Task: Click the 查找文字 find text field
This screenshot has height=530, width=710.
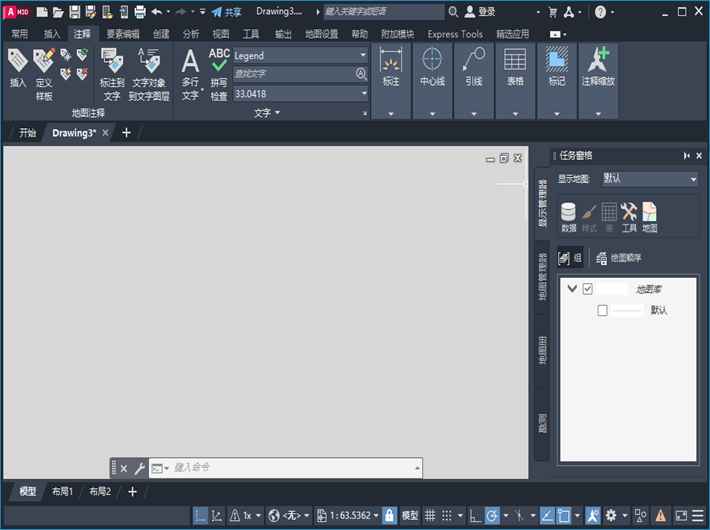Action: 294,74
